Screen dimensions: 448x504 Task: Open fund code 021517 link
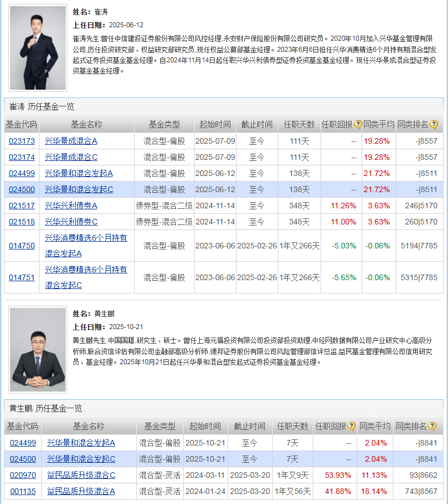click(22, 205)
